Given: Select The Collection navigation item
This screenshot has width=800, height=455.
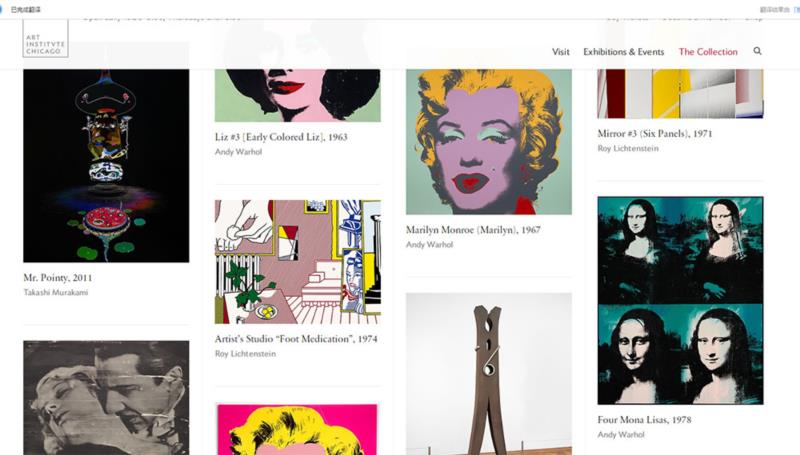Looking at the screenshot, I should point(708,52).
